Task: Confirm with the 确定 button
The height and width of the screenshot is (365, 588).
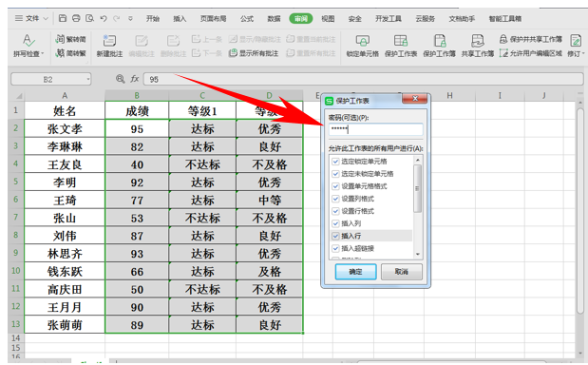Action: [355, 272]
